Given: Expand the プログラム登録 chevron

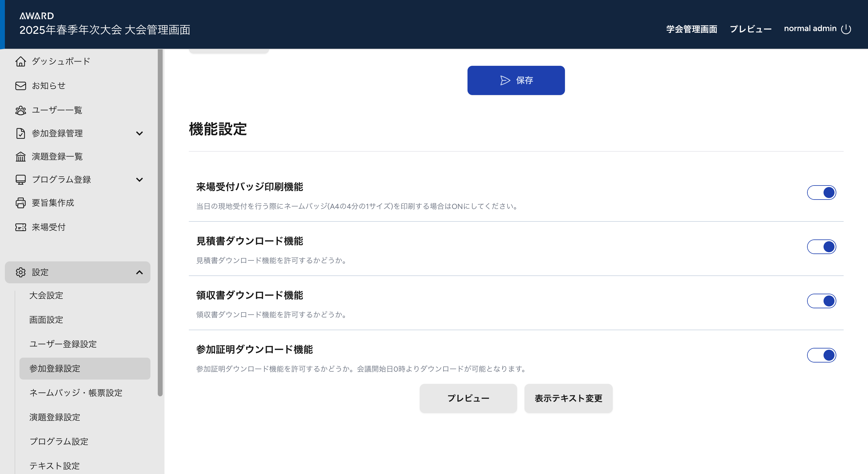Looking at the screenshot, I should (x=139, y=180).
